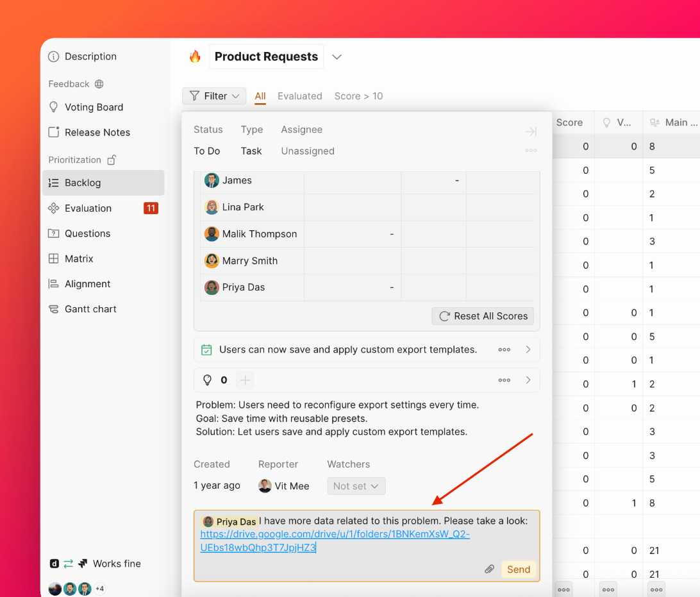The width and height of the screenshot is (700, 597).
Task: Click the Product Requests title
Action: click(266, 56)
